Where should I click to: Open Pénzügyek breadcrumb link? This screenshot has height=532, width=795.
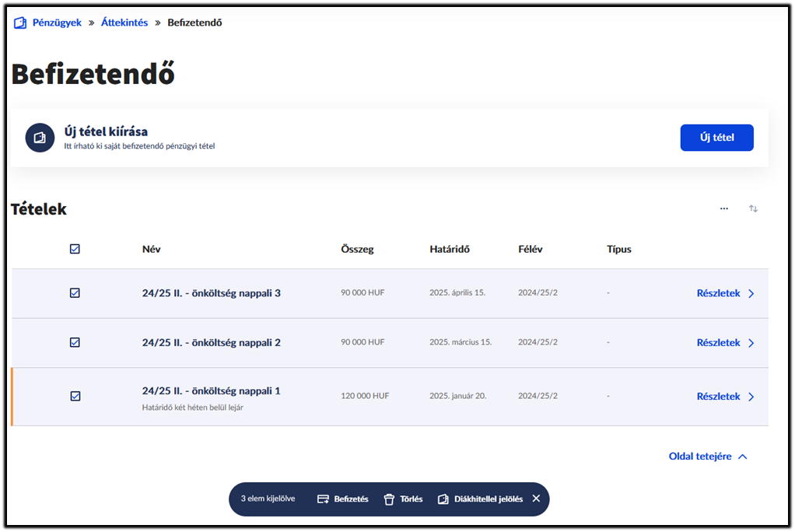(57, 23)
